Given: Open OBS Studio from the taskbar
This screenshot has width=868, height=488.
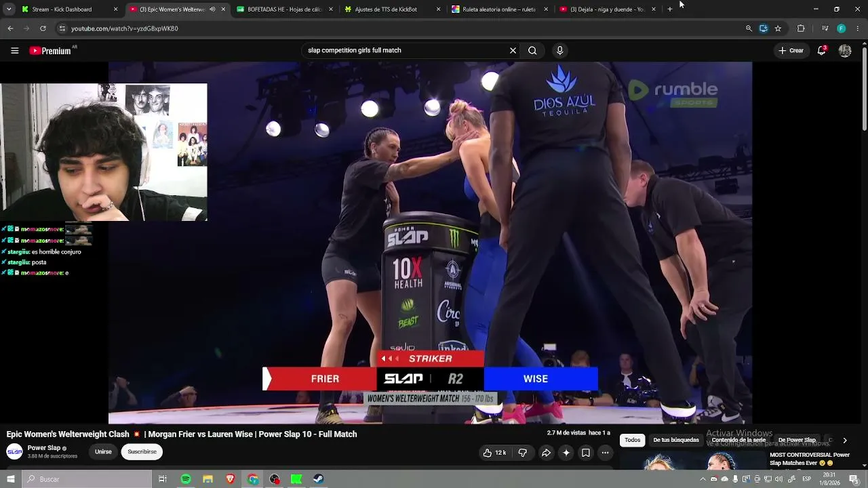Looking at the screenshot, I should pos(275,479).
